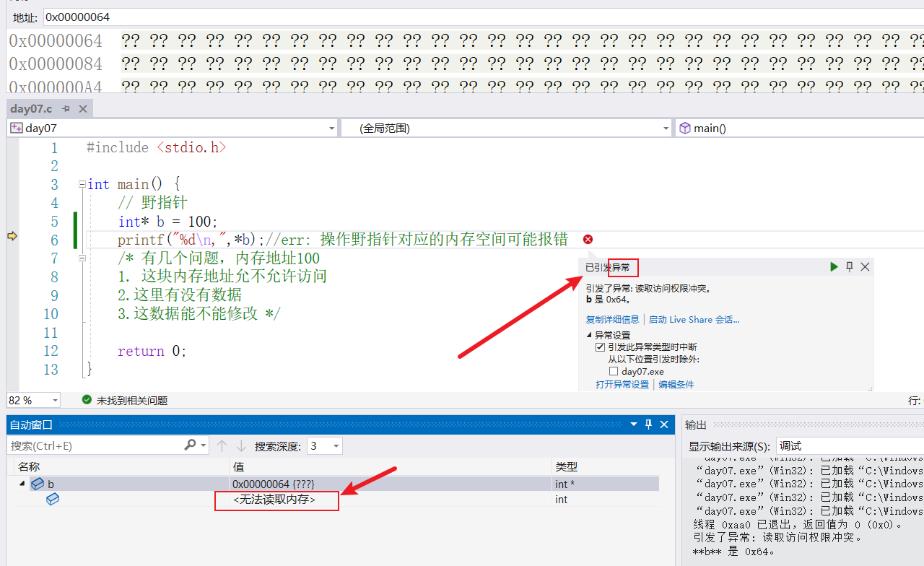This screenshot has width=924, height=566.
Task: Close the day07.c tab
Action: click(82, 109)
